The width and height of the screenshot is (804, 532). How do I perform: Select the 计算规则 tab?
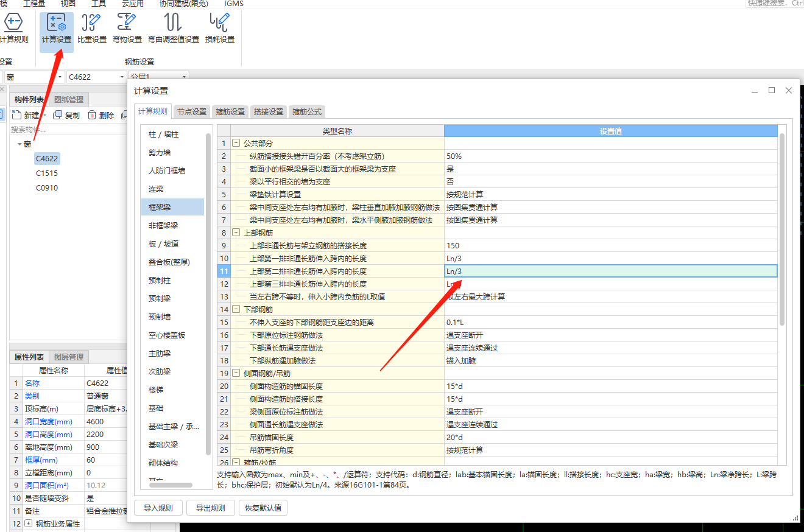tap(153, 111)
